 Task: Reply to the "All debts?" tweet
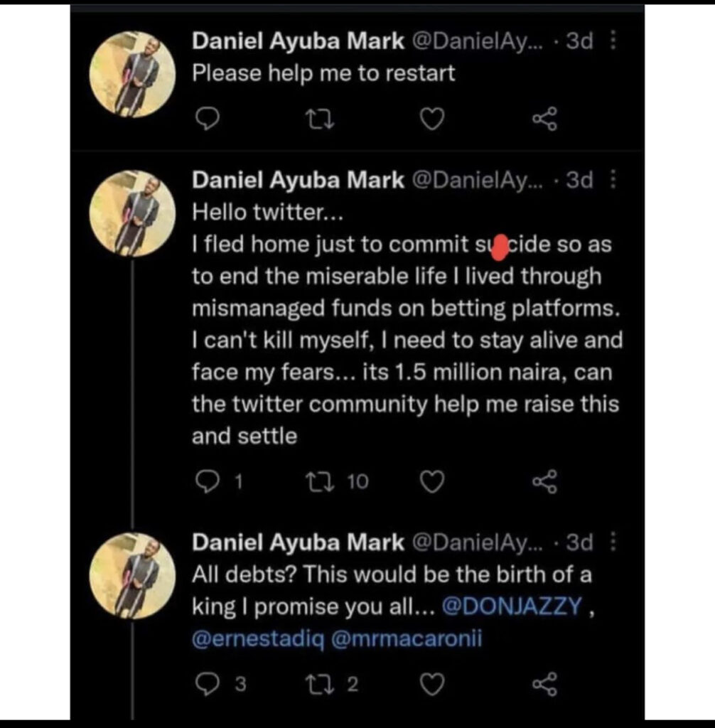[206, 684]
